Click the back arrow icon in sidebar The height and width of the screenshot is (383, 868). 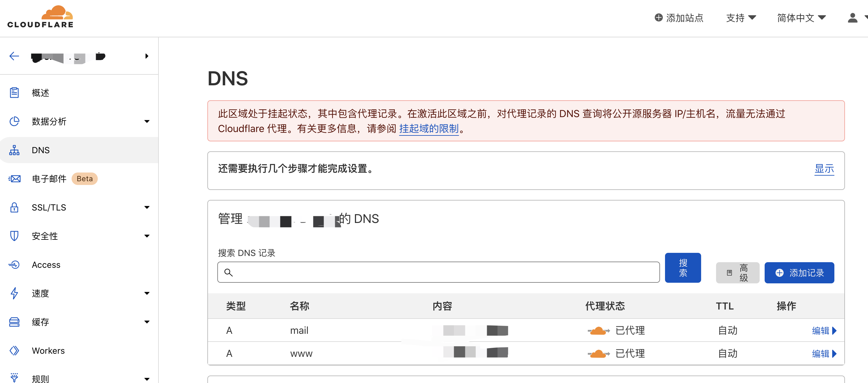click(14, 56)
